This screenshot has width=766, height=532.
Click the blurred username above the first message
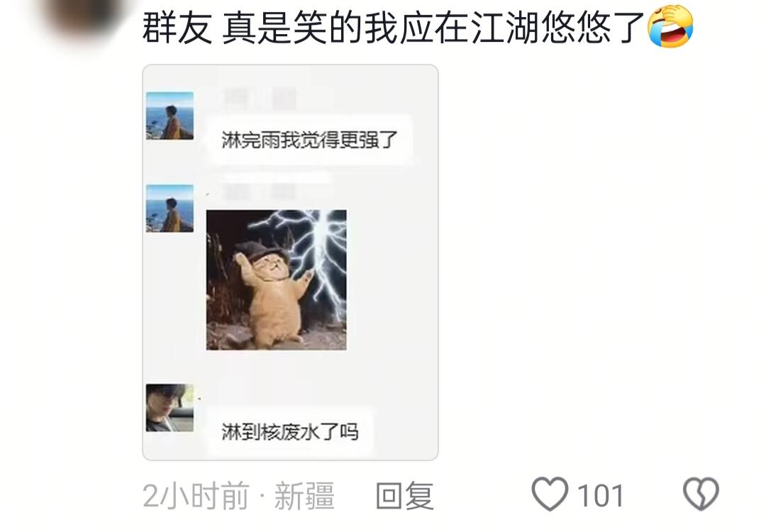tap(260, 99)
